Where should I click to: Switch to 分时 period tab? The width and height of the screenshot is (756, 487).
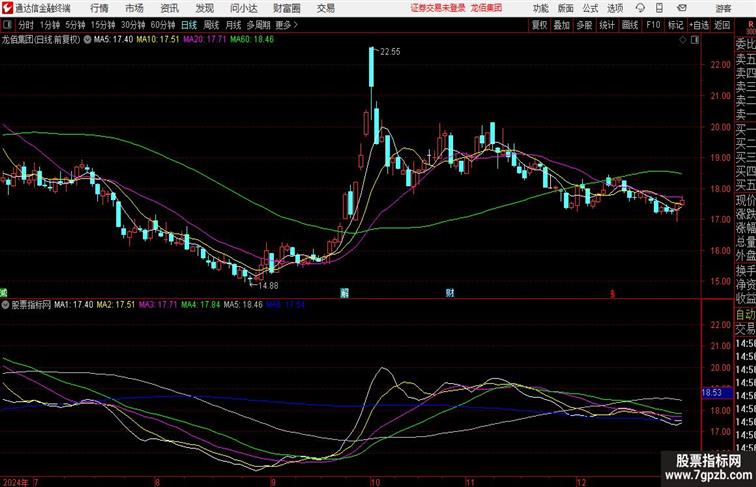pyautogui.click(x=26, y=25)
